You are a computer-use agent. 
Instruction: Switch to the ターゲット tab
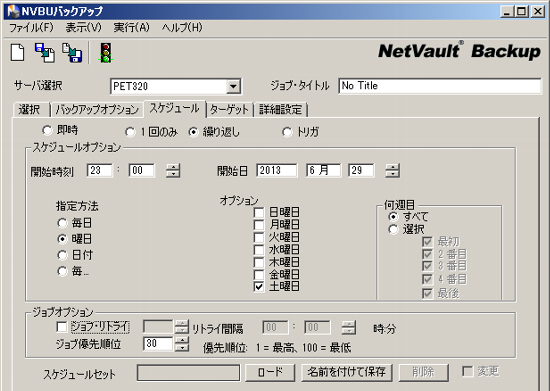(229, 110)
